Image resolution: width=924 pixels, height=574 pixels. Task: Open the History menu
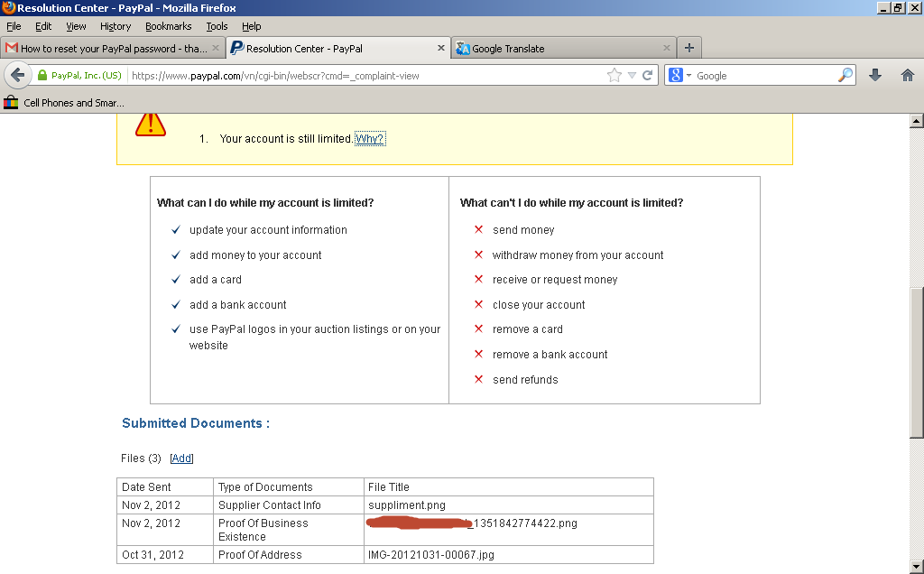(x=115, y=26)
